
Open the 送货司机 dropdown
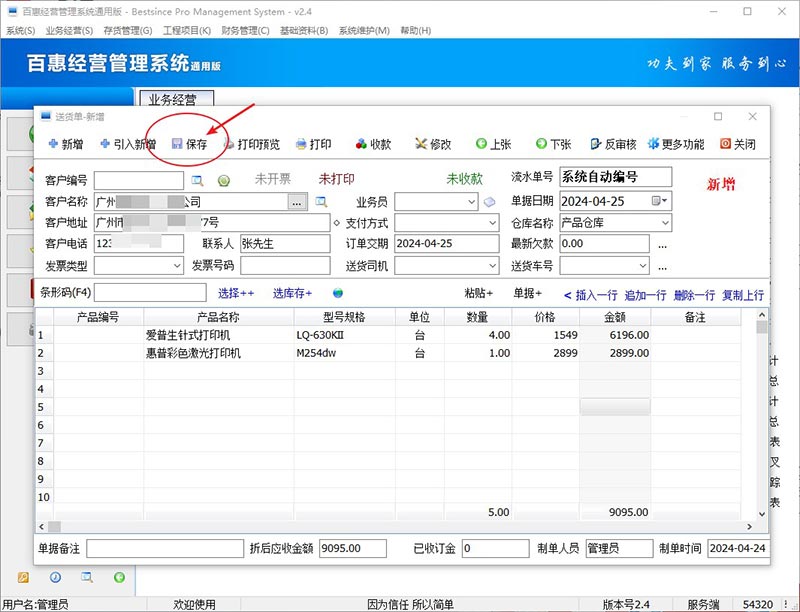click(x=492, y=266)
